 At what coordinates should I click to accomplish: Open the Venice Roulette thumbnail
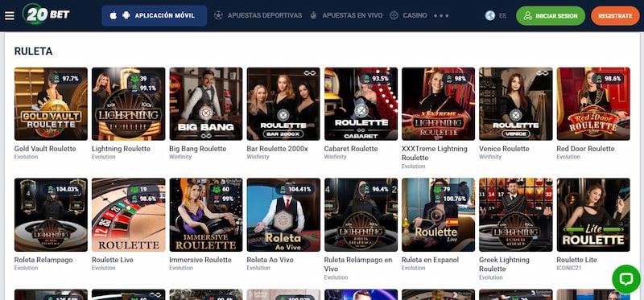tap(516, 104)
